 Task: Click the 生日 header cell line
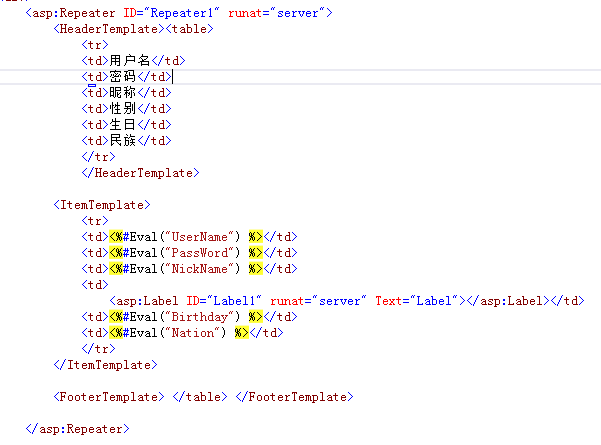click(x=126, y=125)
